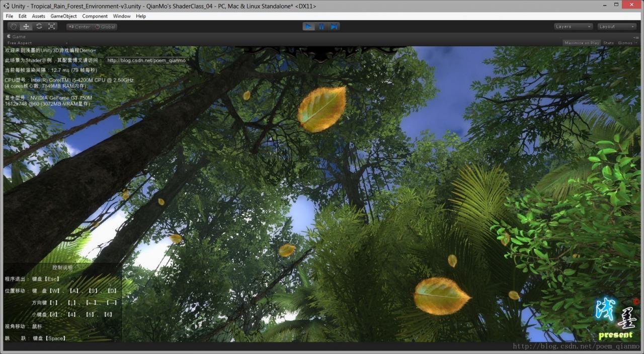Viewport: 644px width, 354px height.
Task: Stop play mode with Play button
Action: pos(308,27)
